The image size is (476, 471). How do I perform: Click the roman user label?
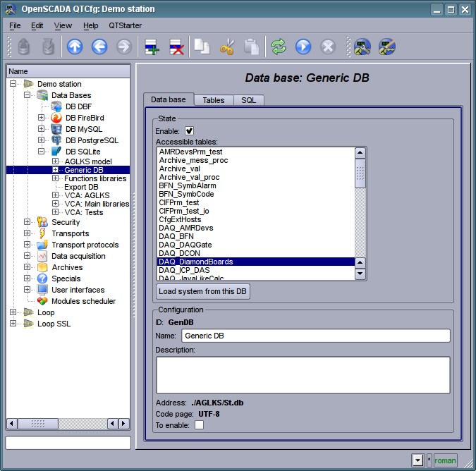tap(445, 460)
